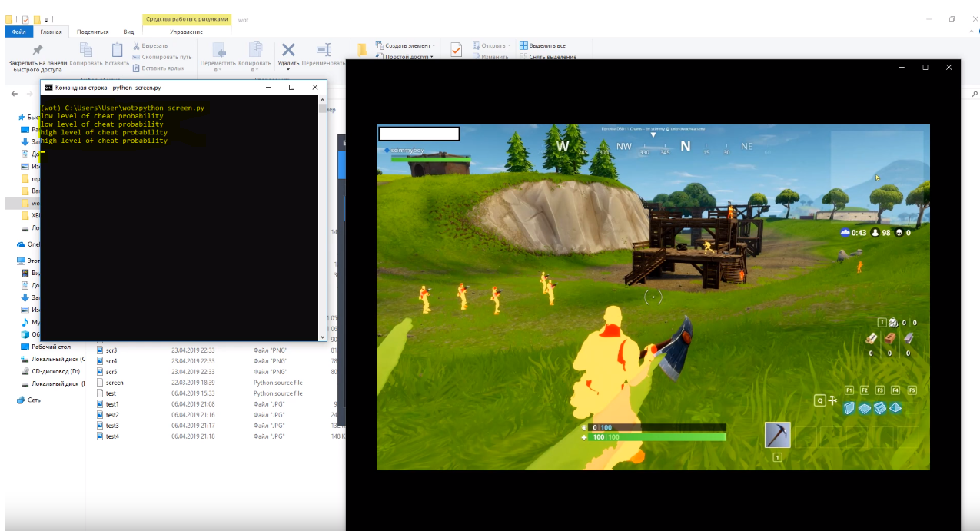Screen dimensions: 980x531
Task: Click the Удалить red X icon
Action: click(288, 50)
